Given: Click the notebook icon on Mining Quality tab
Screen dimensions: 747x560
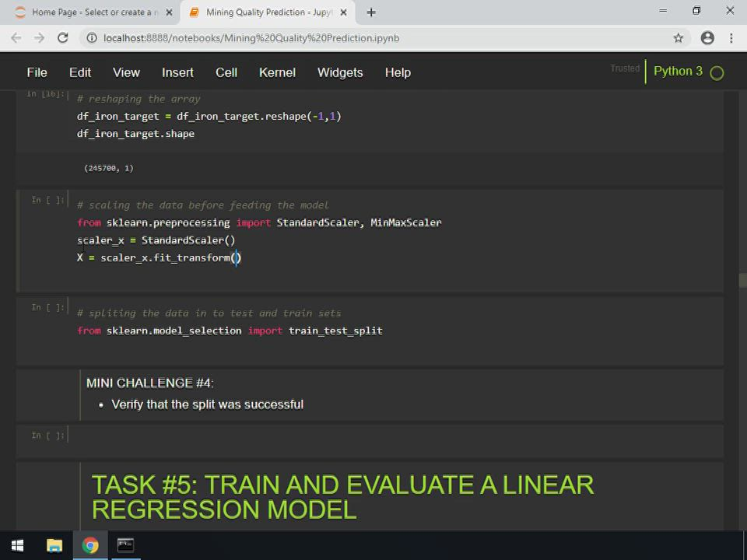Looking at the screenshot, I should coord(194,13).
